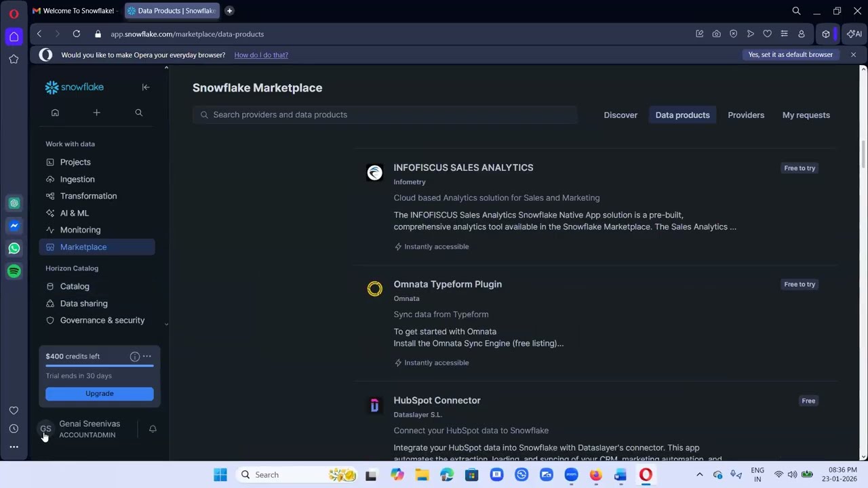
Task: Switch to Welcome To Snowflake Gmail tab
Action: [75, 11]
